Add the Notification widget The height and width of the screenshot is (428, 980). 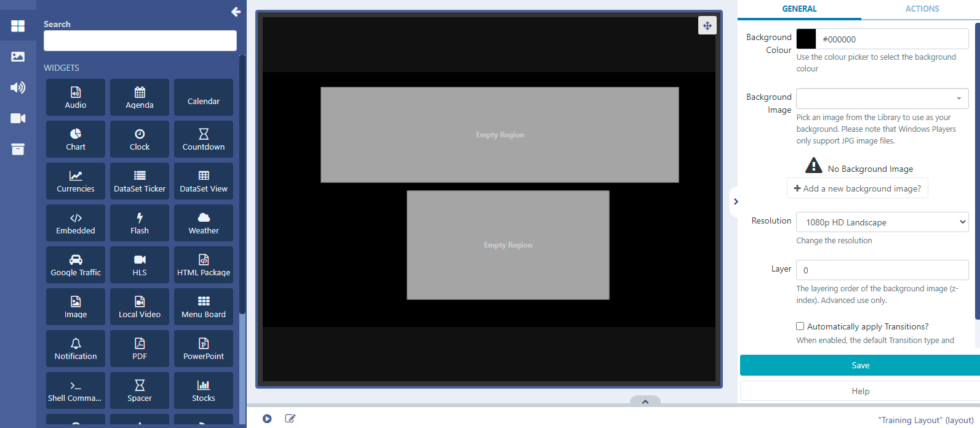[76, 349]
